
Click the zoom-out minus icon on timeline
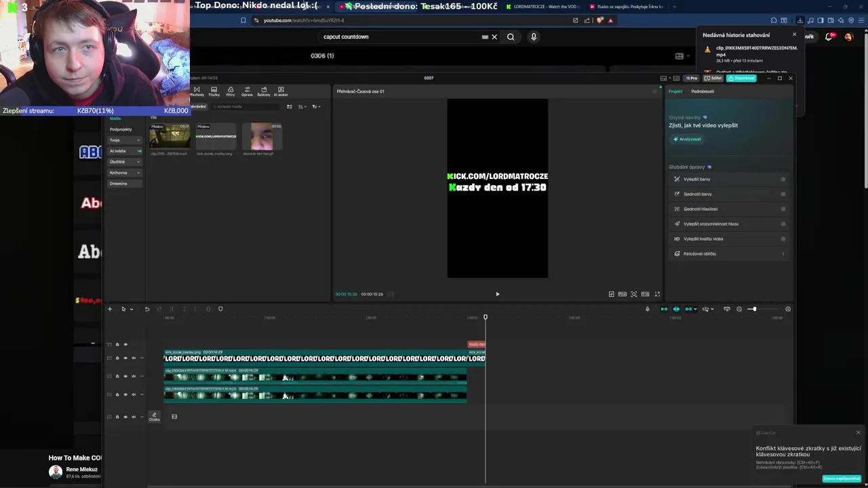coord(739,309)
